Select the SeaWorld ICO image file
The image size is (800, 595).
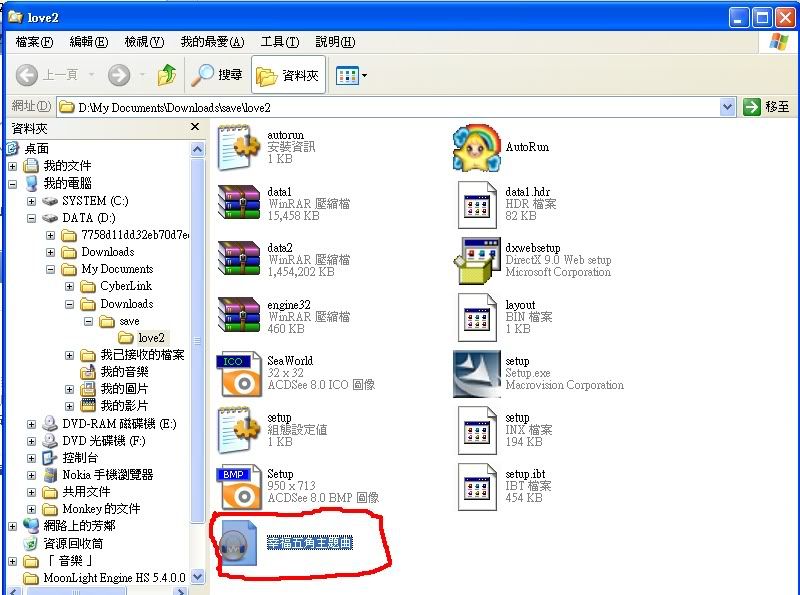[238, 373]
